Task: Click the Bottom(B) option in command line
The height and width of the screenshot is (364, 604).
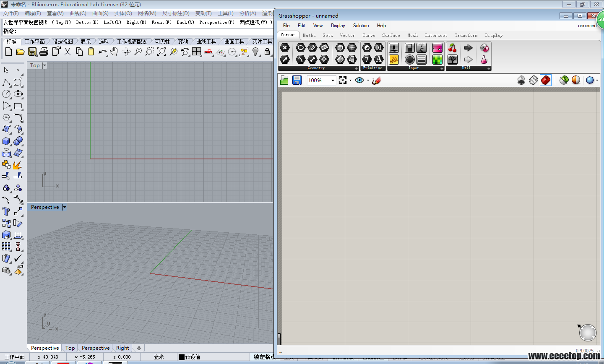Action: [87, 22]
